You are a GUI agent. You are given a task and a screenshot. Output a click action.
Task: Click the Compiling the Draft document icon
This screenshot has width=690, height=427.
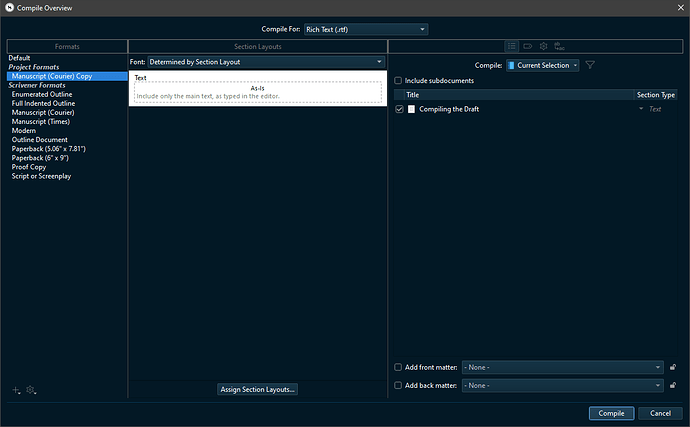click(411, 109)
